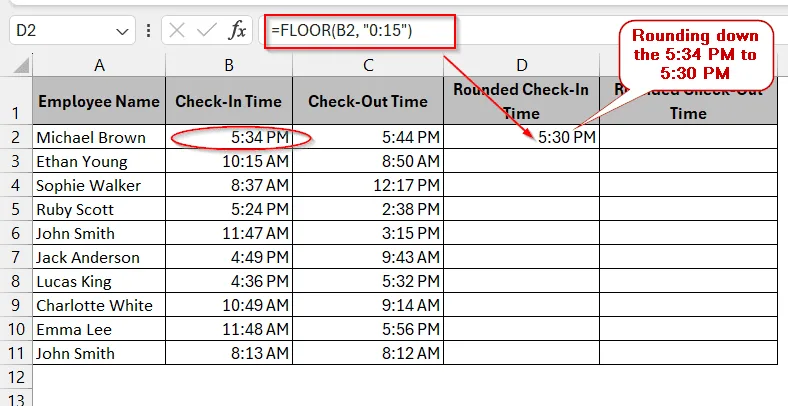Image resolution: width=788 pixels, height=406 pixels.
Task: Click the 10:49 AM check-in cell
Action: [x=229, y=305]
